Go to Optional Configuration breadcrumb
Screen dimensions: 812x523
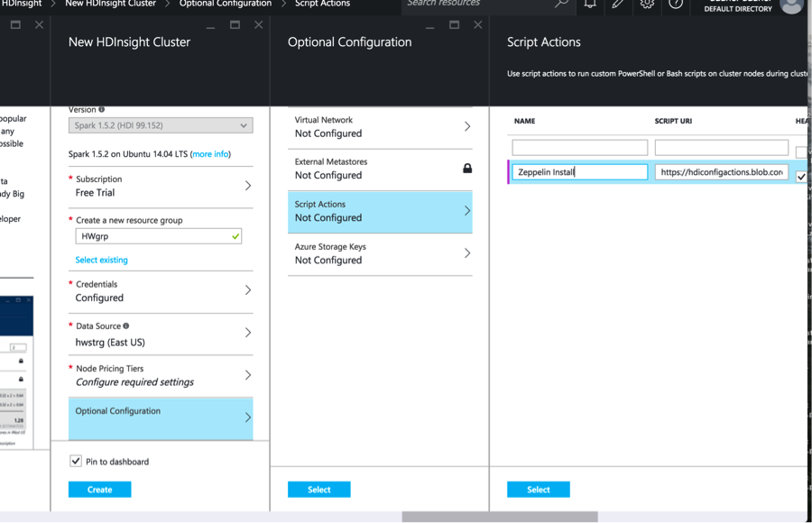click(225, 5)
